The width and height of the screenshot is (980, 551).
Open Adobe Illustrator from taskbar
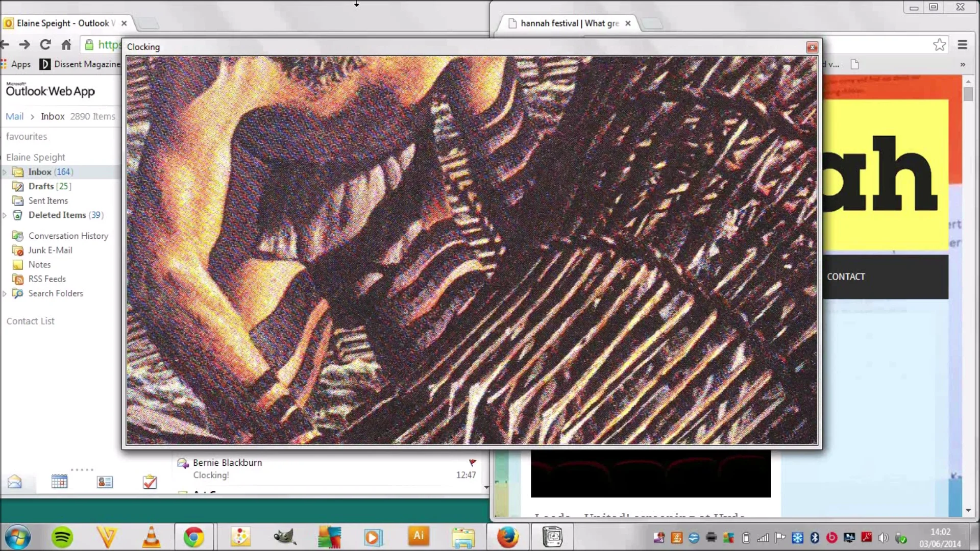[x=419, y=536]
